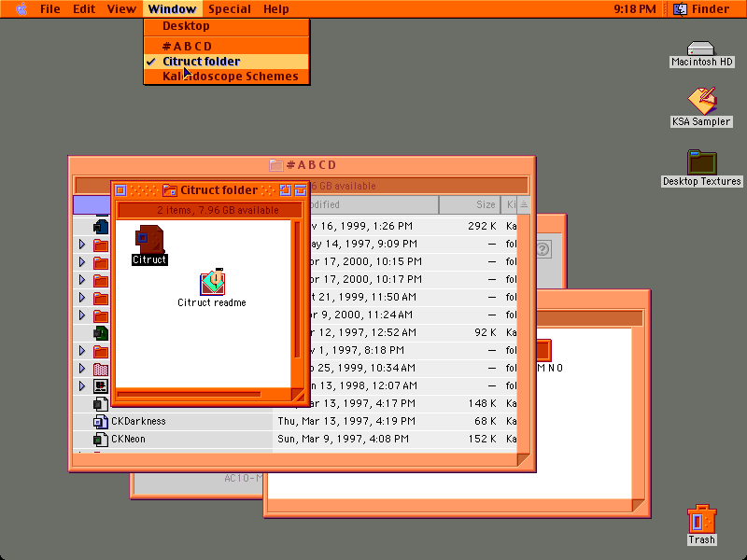Click the 292 K size value
Image resolution: width=747 pixels, height=560 pixels.
tap(482, 226)
